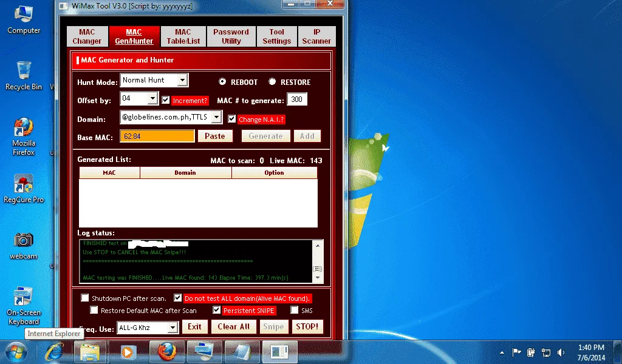This screenshot has height=364, width=622.
Task: Select the RESTORE radio button
Action: tap(272, 81)
